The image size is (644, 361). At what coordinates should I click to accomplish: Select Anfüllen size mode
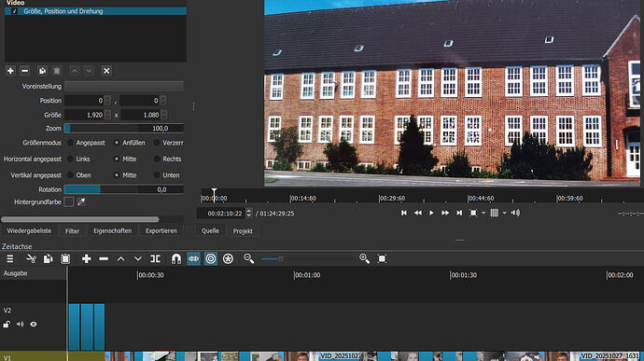point(117,143)
